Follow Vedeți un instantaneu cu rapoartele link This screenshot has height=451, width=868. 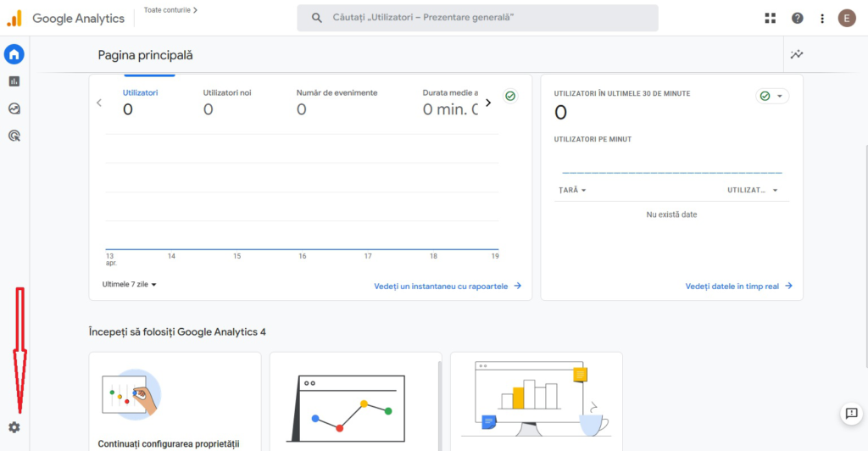click(448, 286)
